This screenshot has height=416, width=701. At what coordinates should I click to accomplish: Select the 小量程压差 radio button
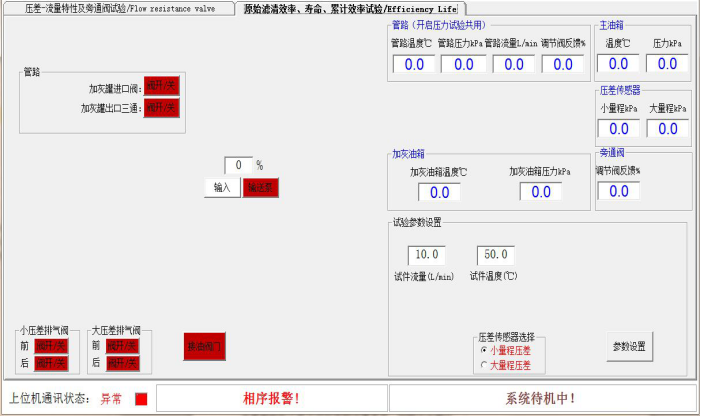tap(484, 350)
